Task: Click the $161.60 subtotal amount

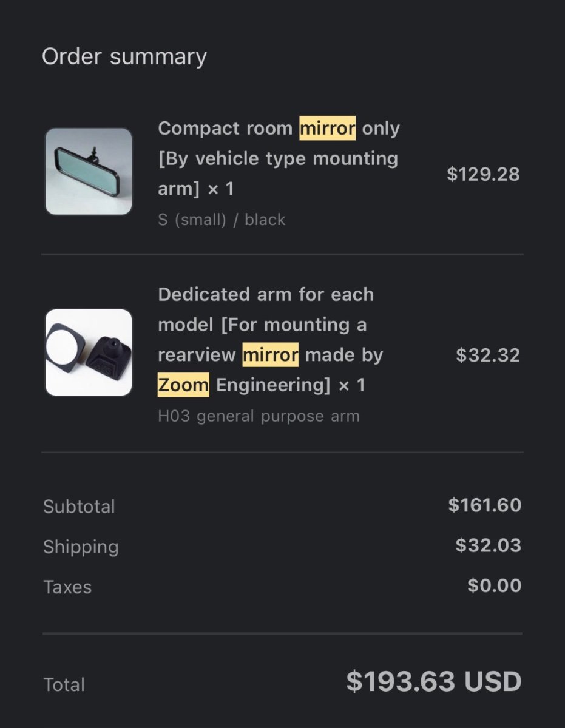Action: click(484, 505)
